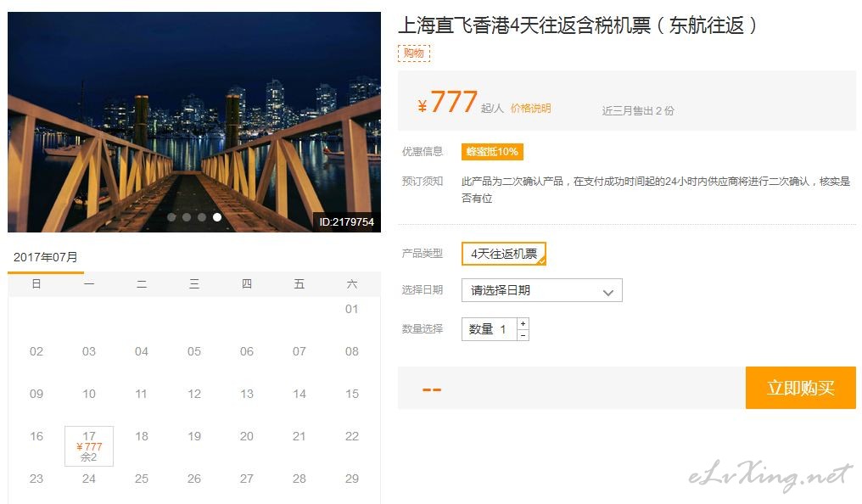The height and width of the screenshot is (504, 862).
Task: Select July 17 priced ¥777 in calendar
Action: pos(89,445)
